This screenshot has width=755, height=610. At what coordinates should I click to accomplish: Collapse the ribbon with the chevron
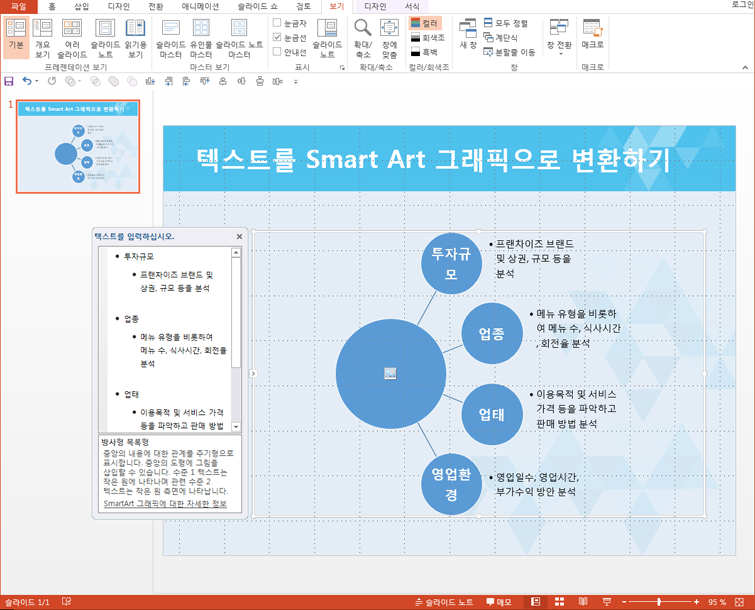[x=745, y=67]
